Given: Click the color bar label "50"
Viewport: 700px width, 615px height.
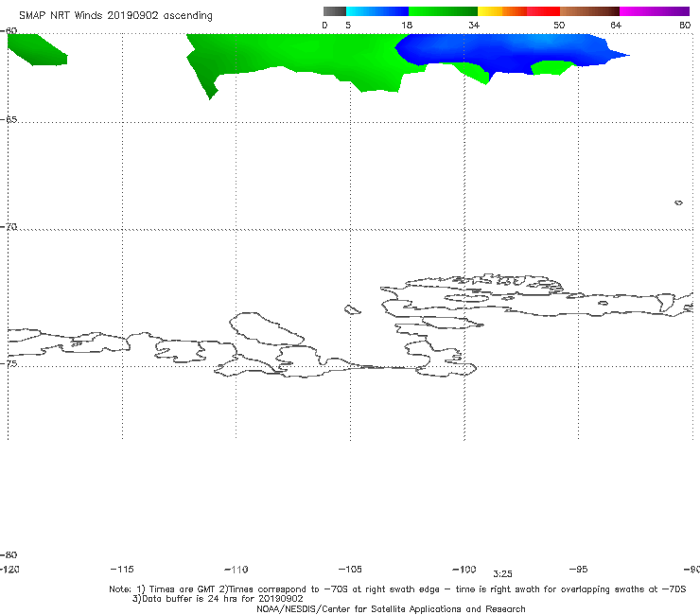Looking at the screenshot, I should click(559, 25).
